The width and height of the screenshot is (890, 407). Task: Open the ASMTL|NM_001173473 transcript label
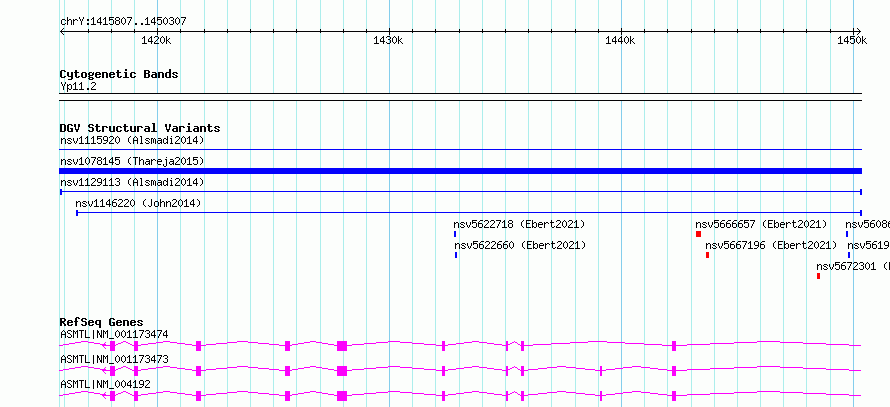[x=114, y=360]
